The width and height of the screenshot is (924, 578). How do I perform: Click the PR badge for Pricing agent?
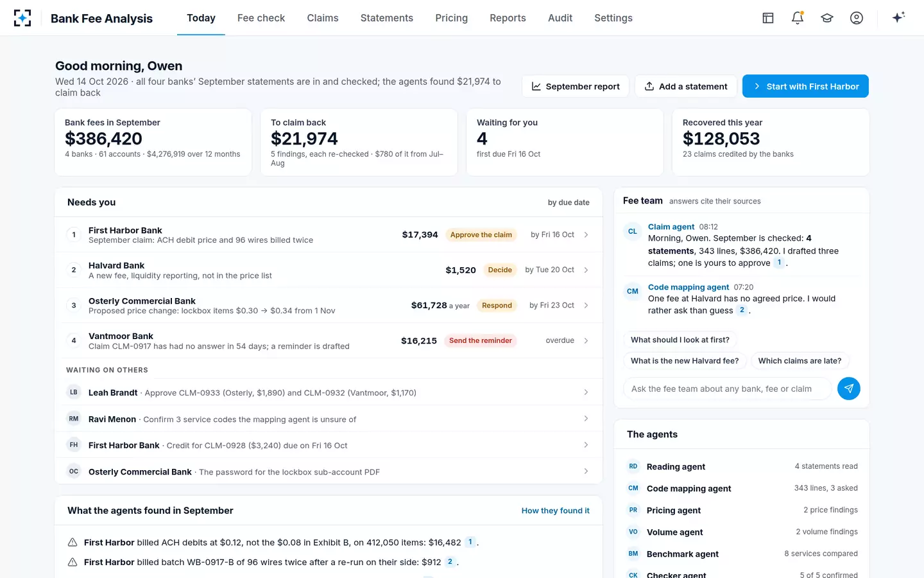pyautogui.click(x=633, y=510)
